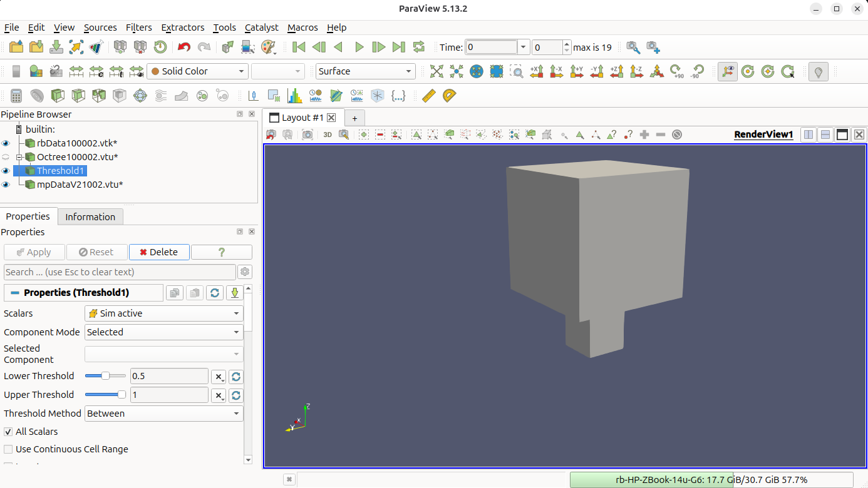Open the Extractors menu

click(x=183, y=28)
